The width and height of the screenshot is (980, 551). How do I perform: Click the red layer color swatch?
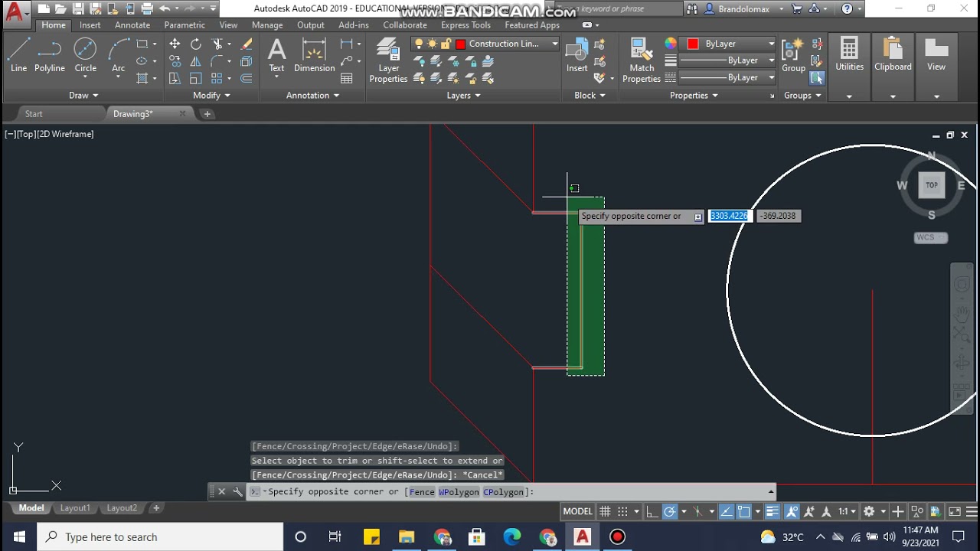[461, 44]
